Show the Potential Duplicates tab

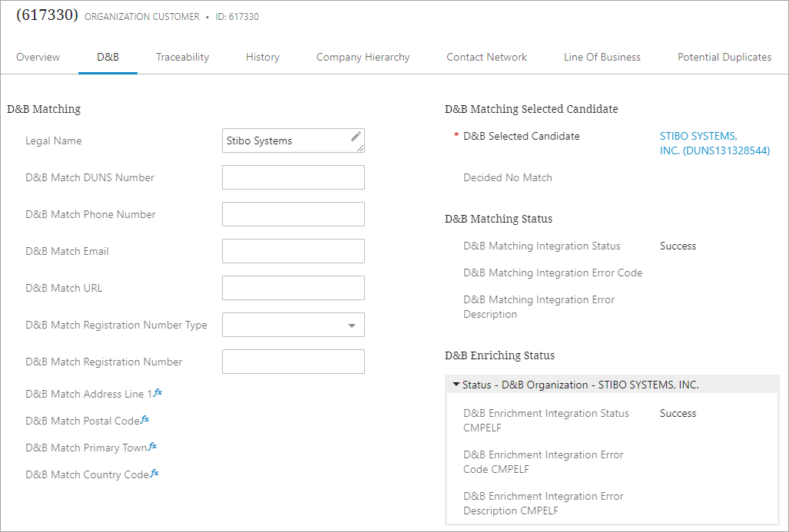click(x=724, y=57)
